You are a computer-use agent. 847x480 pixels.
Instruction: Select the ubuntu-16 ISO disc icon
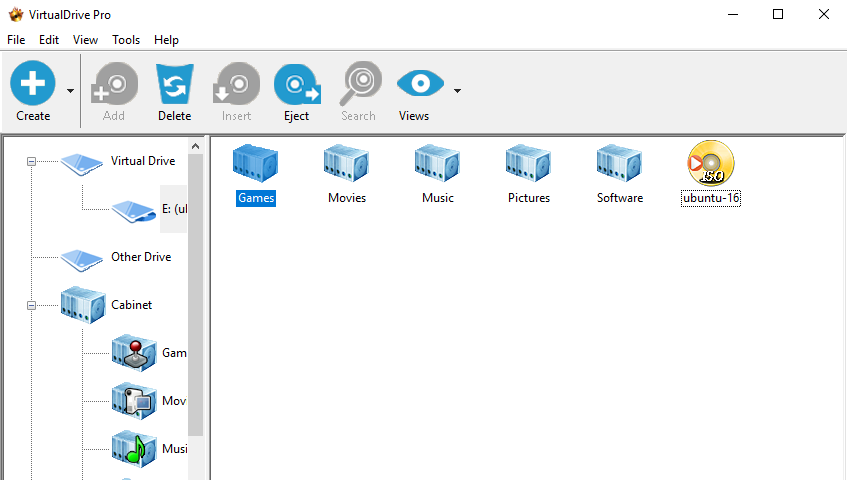pos(711,163)
